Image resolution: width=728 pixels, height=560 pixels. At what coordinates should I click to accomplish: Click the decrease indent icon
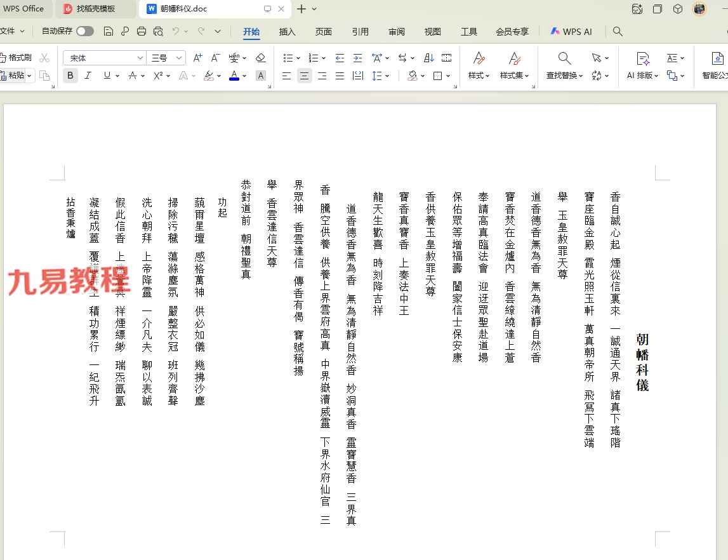340,58
